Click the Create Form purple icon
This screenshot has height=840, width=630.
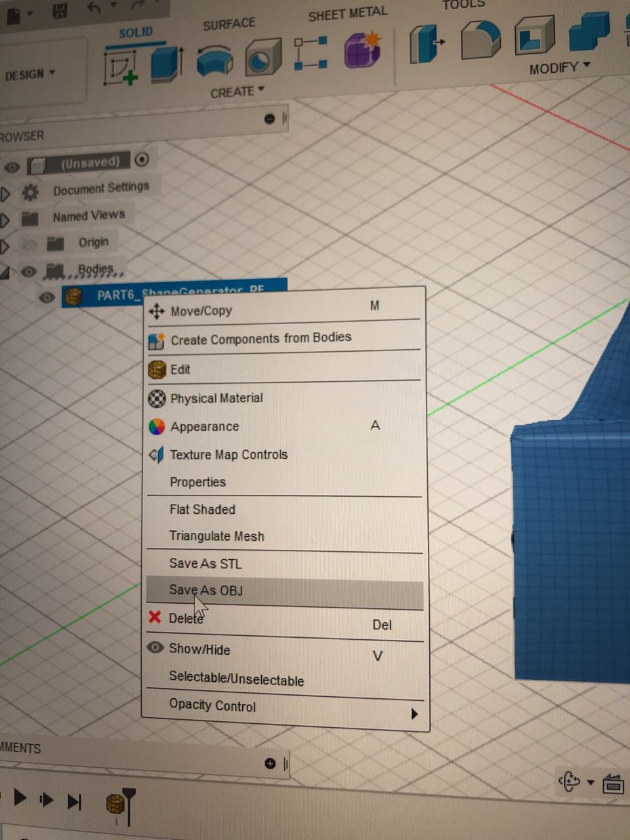363,50
